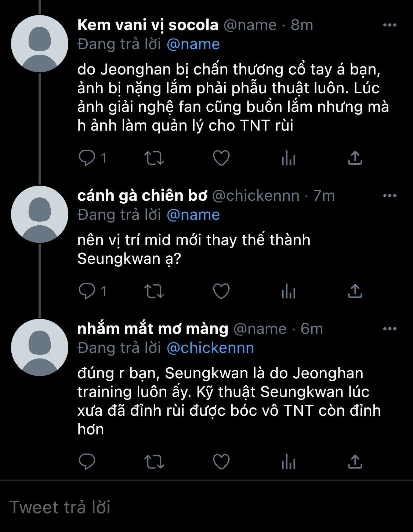Open cánh gà chiên bơ's profile name
Viewport: 413px width, 532px height.
click(x=142, y=196)
